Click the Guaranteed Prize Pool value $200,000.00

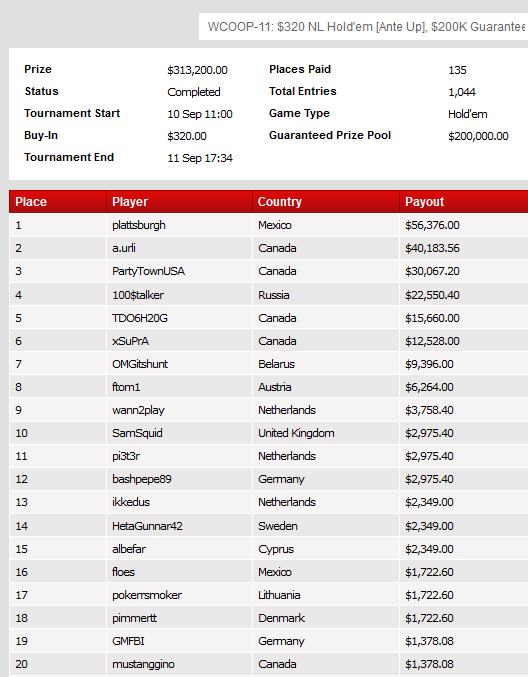click(x=478, y=136)
